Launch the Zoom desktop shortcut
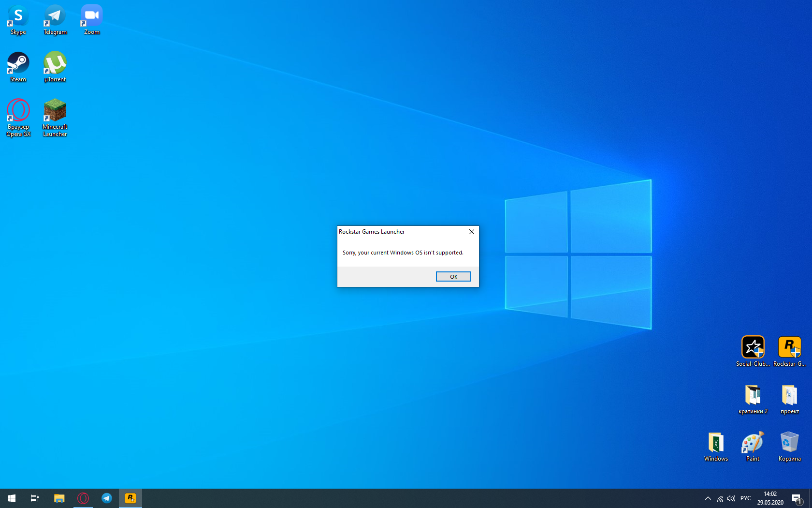The width and height of the screenshot is (812, 508). [x=92, y=20]
